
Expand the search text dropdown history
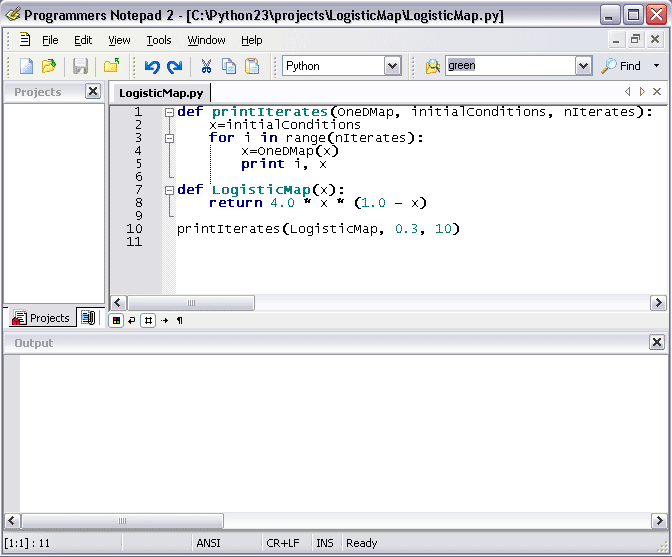[x=583, y=66]
